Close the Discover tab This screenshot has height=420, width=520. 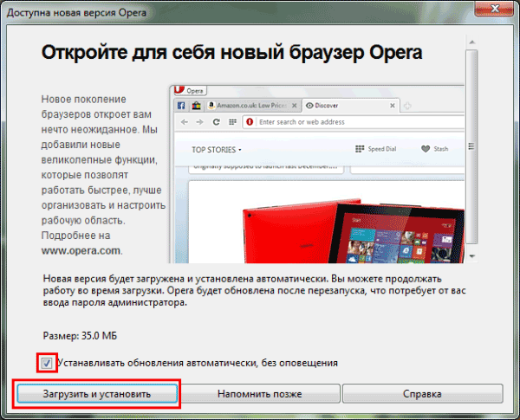[393, 106]
